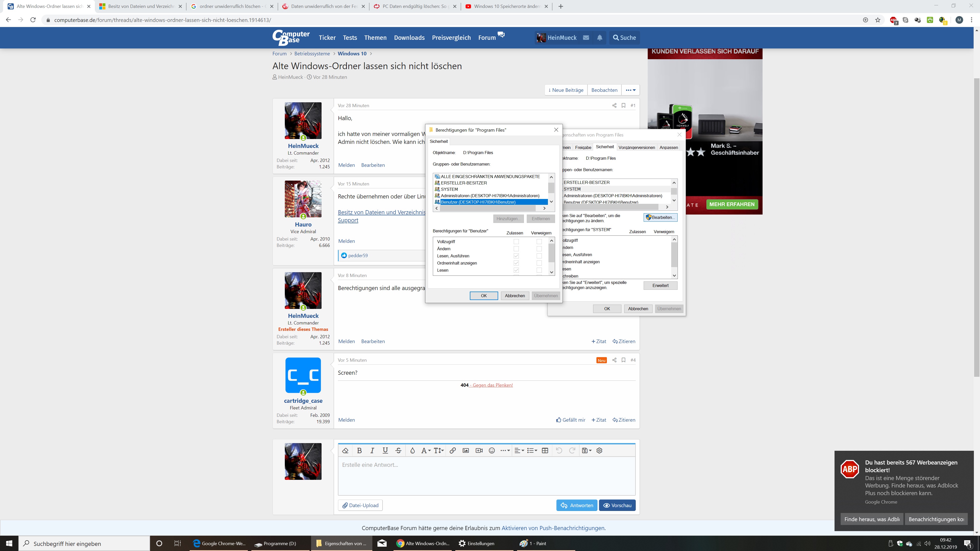980x551 pixels.
Task: Open the text color drop picker
Action: tap(412, 450)
